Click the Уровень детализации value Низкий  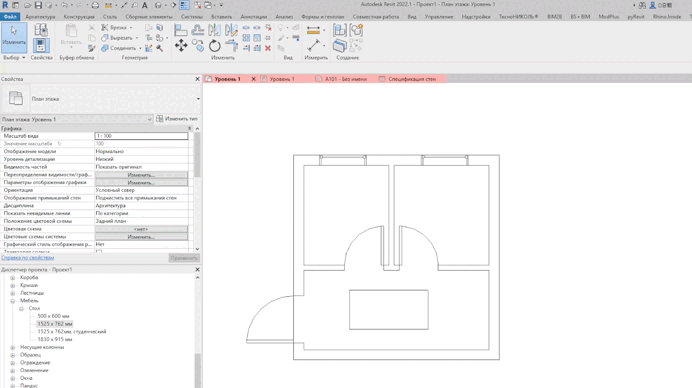(x=141, y=159)
